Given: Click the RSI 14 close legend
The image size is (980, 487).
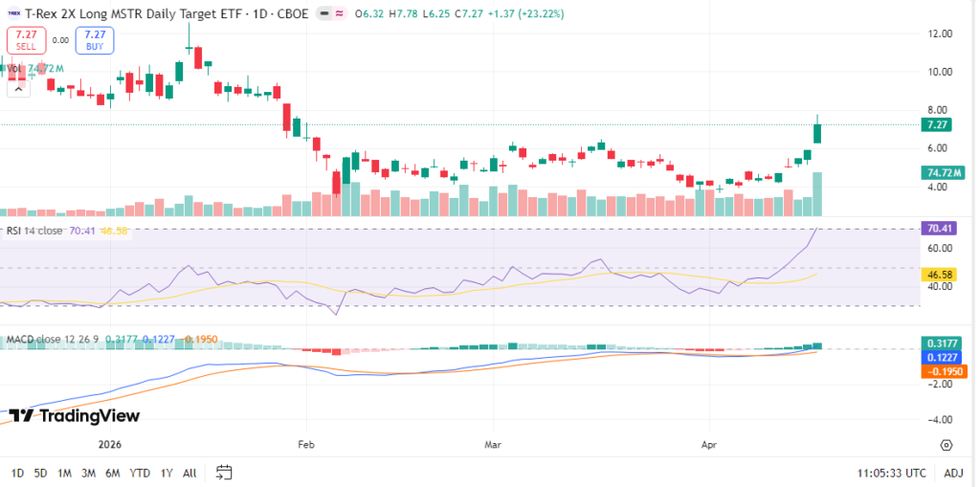Looking at the screenshot, I should coord(35,231).
